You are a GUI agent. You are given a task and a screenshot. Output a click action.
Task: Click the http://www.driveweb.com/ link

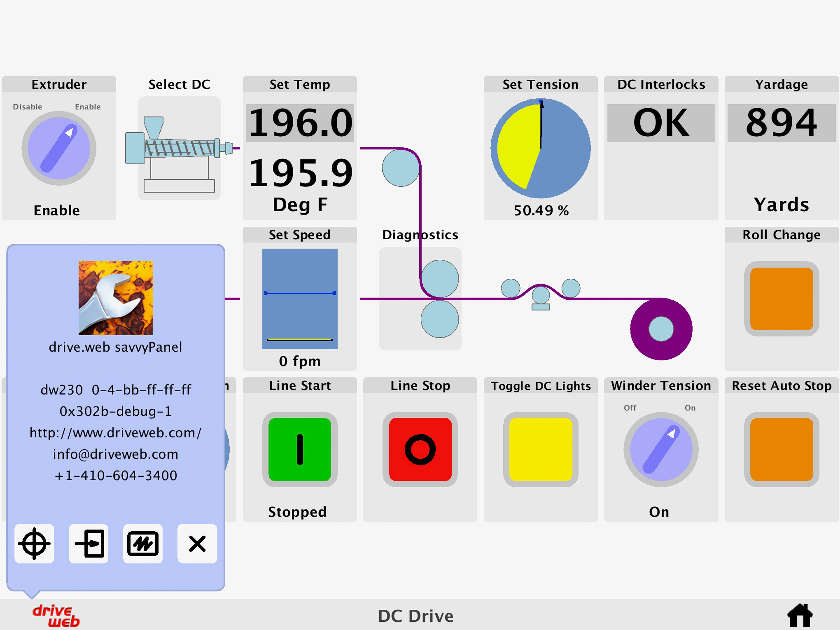(x=115, y=433)
